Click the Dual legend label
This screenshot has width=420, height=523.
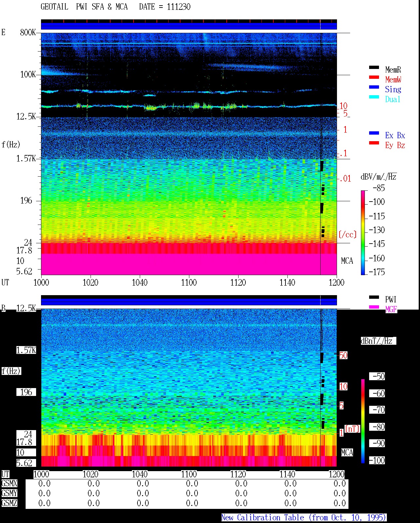click(x=393, y=99)
